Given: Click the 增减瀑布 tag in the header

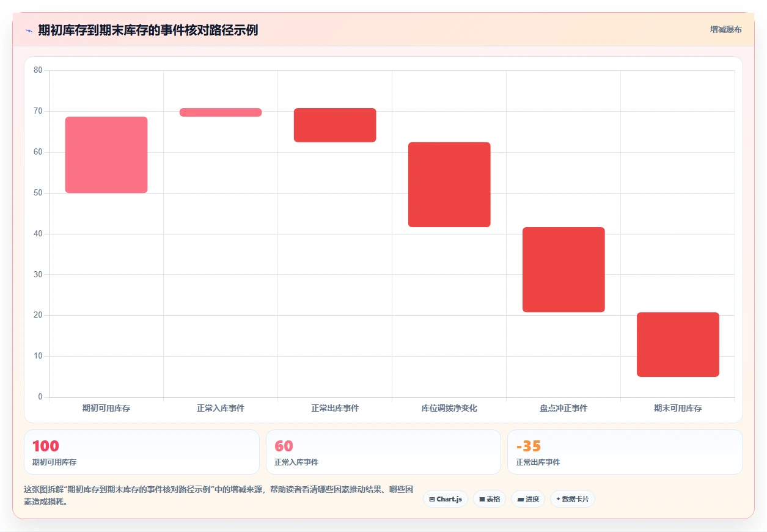Looking at the screenshot, I should point(726,29).
